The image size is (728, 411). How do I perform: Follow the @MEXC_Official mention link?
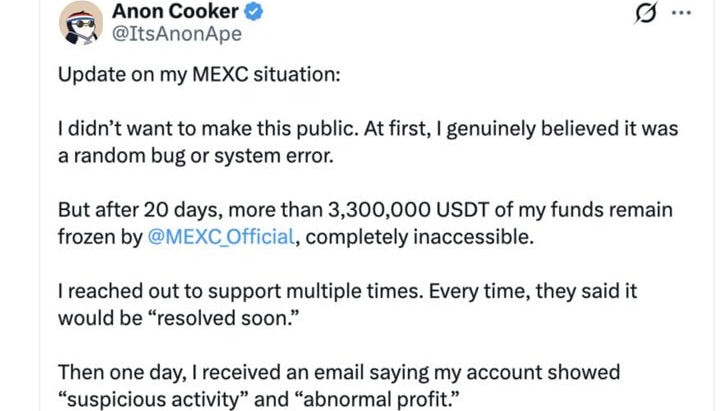pos(221,237)
